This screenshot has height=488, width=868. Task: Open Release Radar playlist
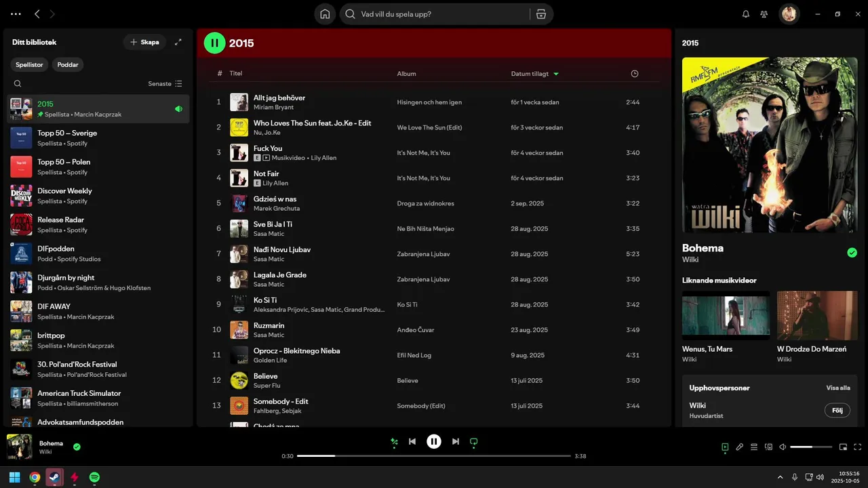coord(98,224)
